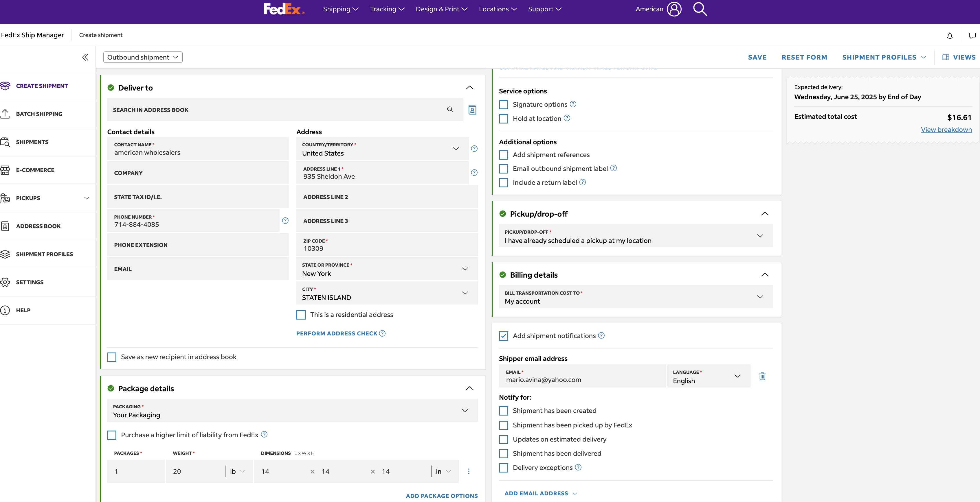
Task: Open the user account profile icon
Action: (x=674, y=9)
